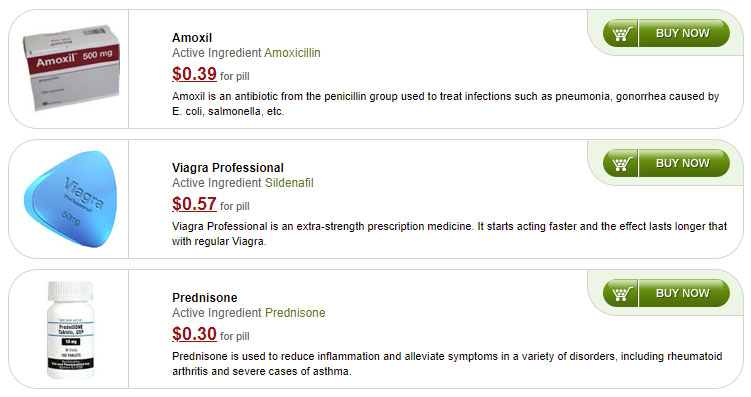This screenshot has width=751, height=397.
Task: Open the Amoxil 500 mg box image
Action: tap(71, 68)
